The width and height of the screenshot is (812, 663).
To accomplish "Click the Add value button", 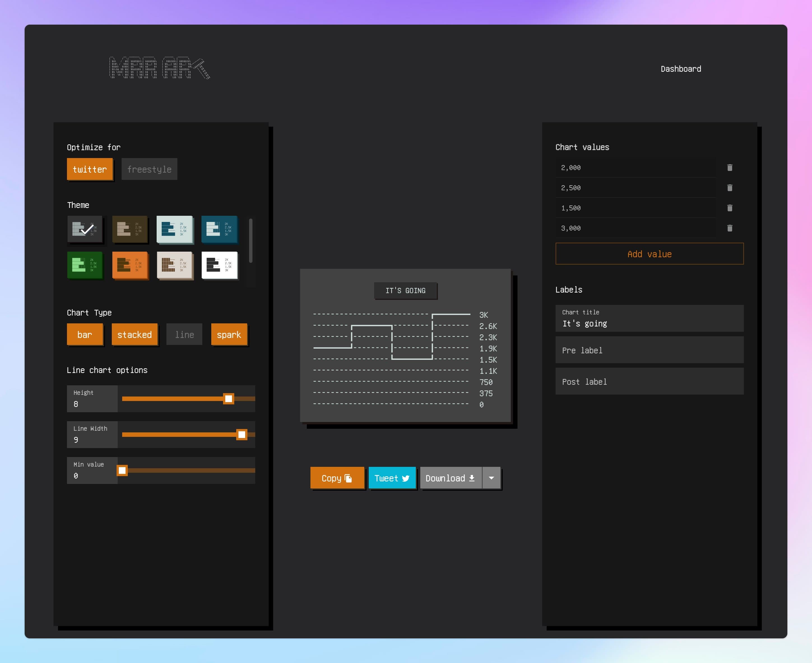I will 649,254.
